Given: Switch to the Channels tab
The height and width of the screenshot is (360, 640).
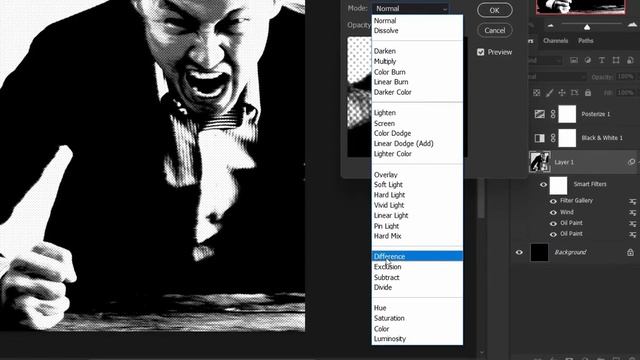Looking at the screenshot, I should pyautogui.click(x=556, y=41).
